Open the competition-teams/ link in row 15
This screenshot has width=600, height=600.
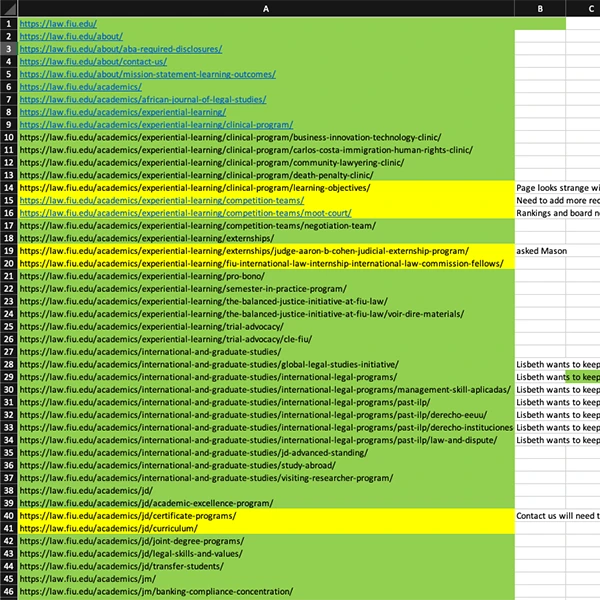point(162,201)
